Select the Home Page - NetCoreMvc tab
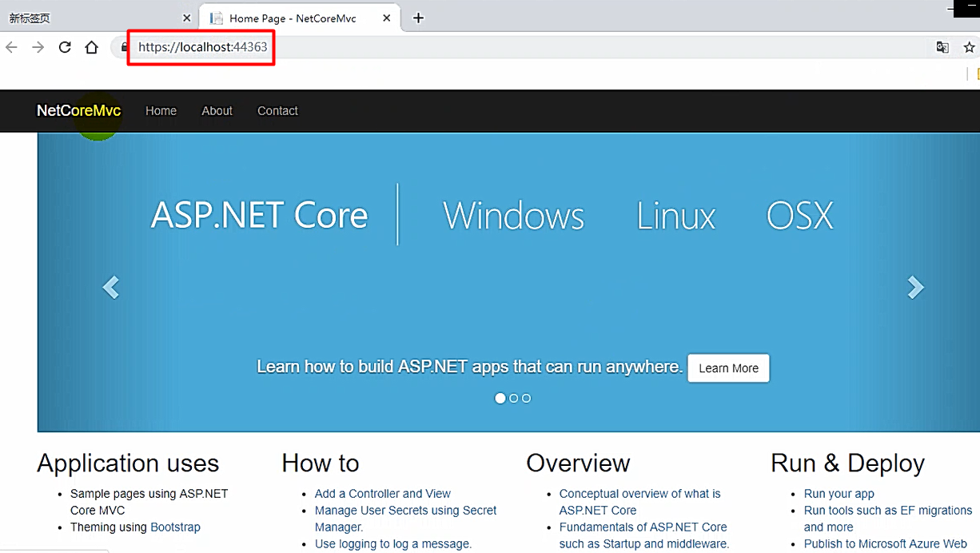 point(298,18)
